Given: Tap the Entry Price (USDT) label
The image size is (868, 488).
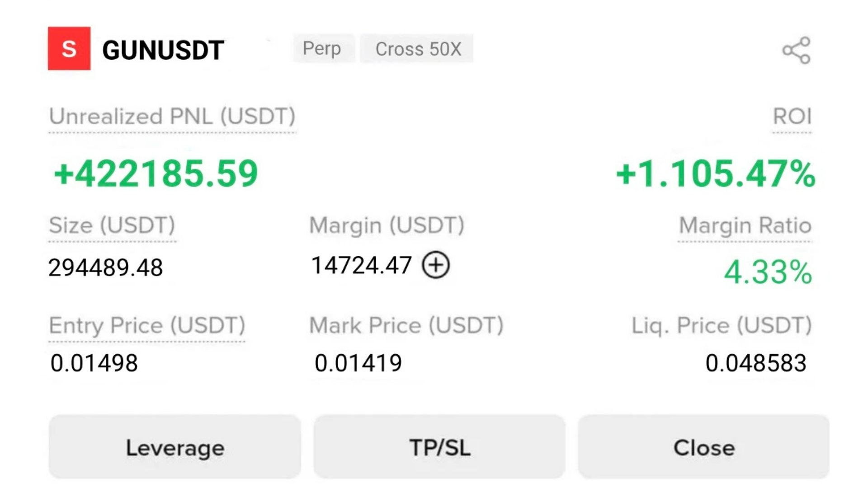Looking at the screenshot, I should click(x=147, y=325).
